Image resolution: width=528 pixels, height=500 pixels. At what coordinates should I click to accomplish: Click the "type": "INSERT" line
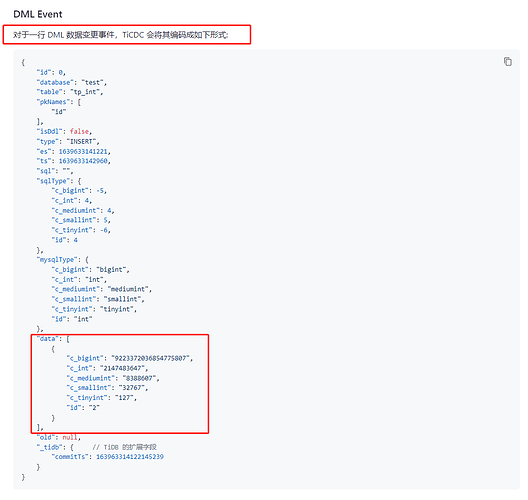(x=68, y=141)
